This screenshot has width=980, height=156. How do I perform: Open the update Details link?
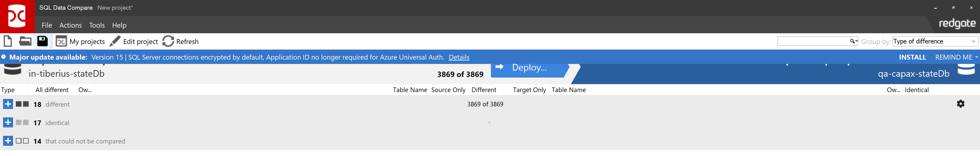point(459,57)
